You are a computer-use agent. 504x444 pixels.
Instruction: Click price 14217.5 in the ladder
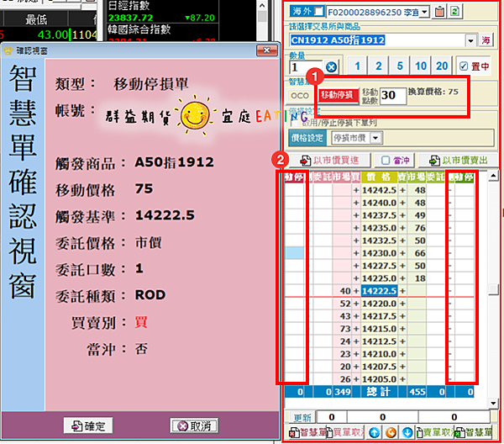tap(380, 316)
